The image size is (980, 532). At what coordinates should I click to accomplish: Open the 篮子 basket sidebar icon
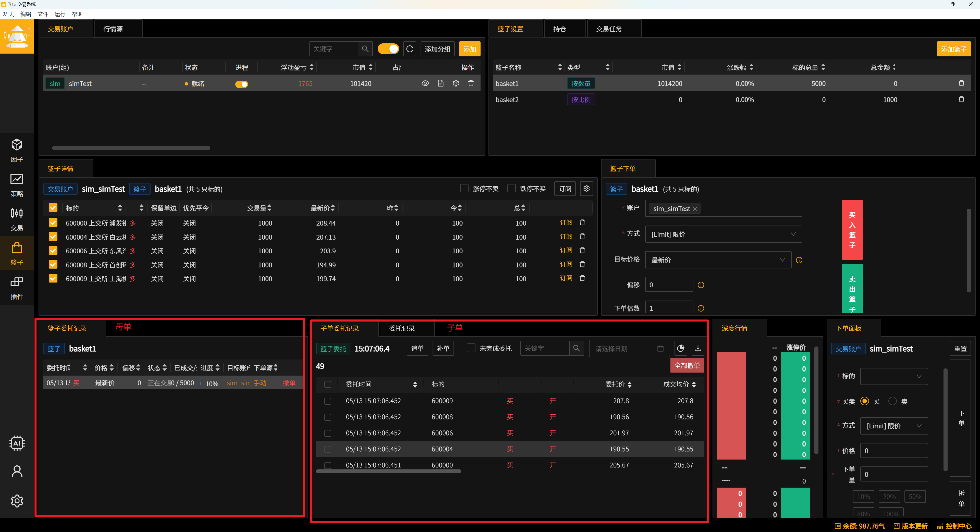(17, 254)
